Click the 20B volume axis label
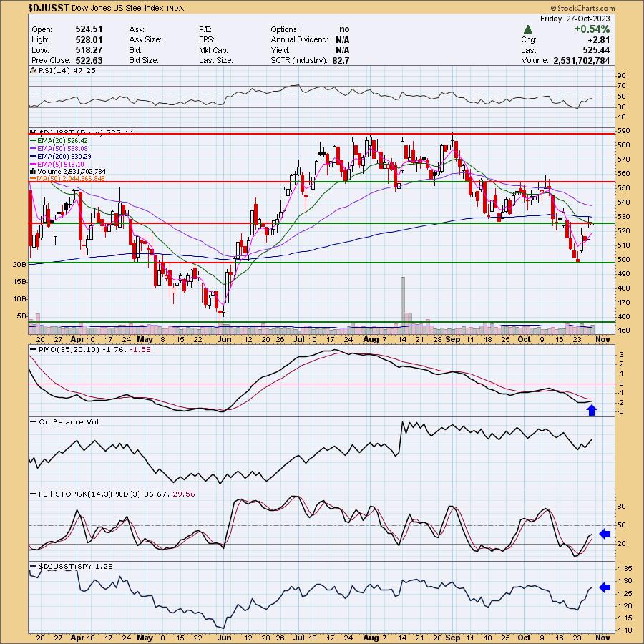 coord(19,265)
